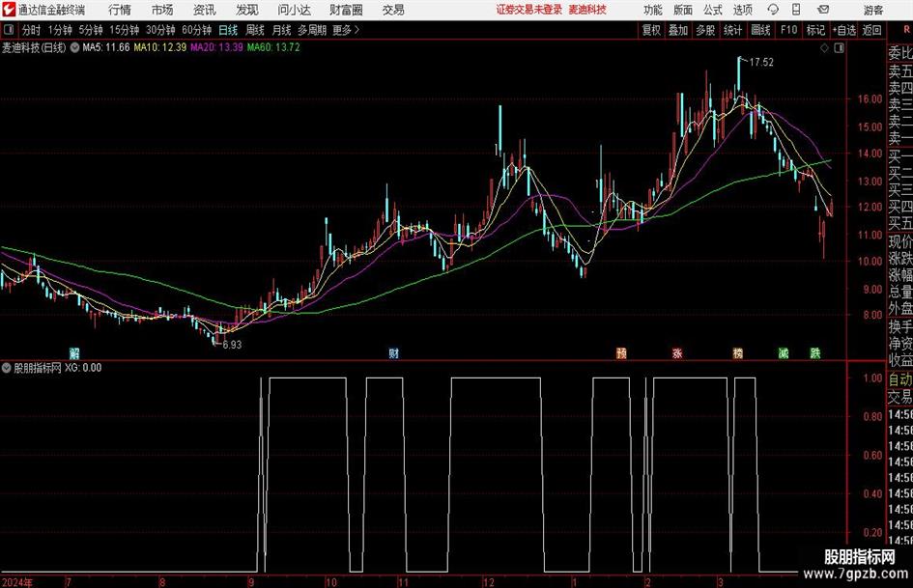This screenshot has width=913, height=588.
Task: Open the 多周期 multi-period view
Action: point(312,30)
